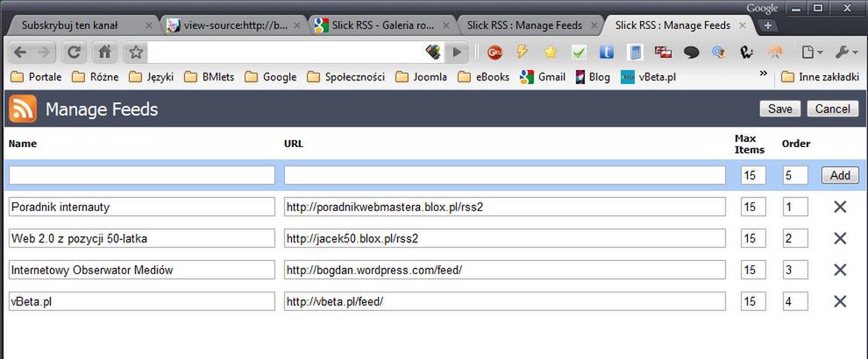The height and width of the screenshot is (359, 868).
Task: Delete the Poradnik internauty feed
Action: 840,207
